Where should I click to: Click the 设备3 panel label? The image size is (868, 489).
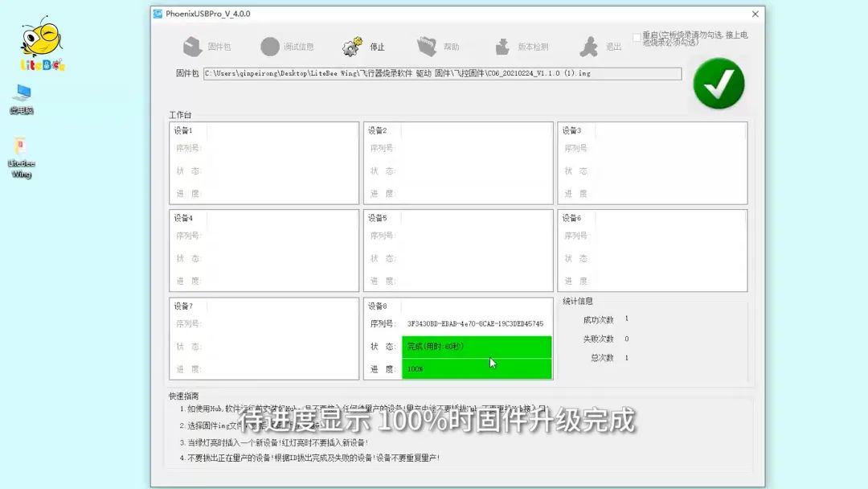click(572, 131)
